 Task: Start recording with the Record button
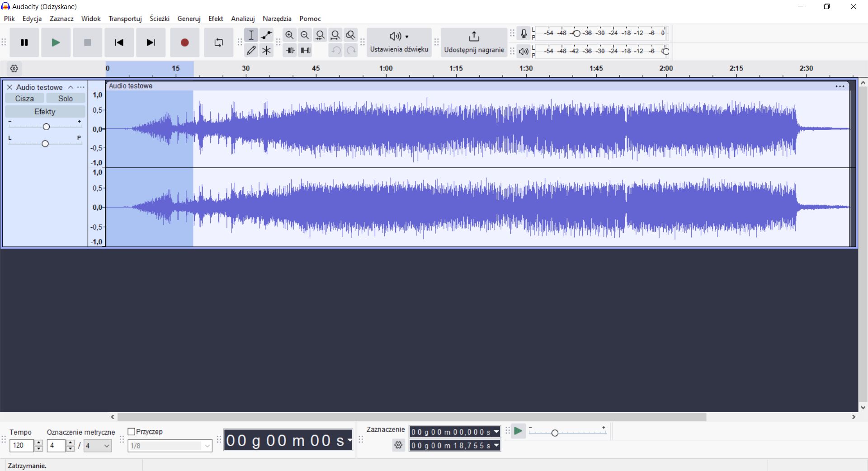[x=184, y=42]
